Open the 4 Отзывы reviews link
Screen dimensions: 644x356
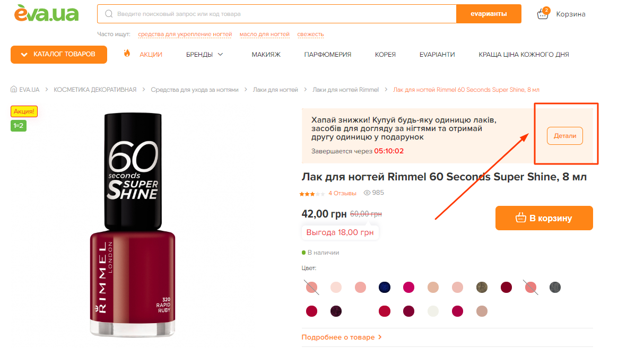coord(342,193)
